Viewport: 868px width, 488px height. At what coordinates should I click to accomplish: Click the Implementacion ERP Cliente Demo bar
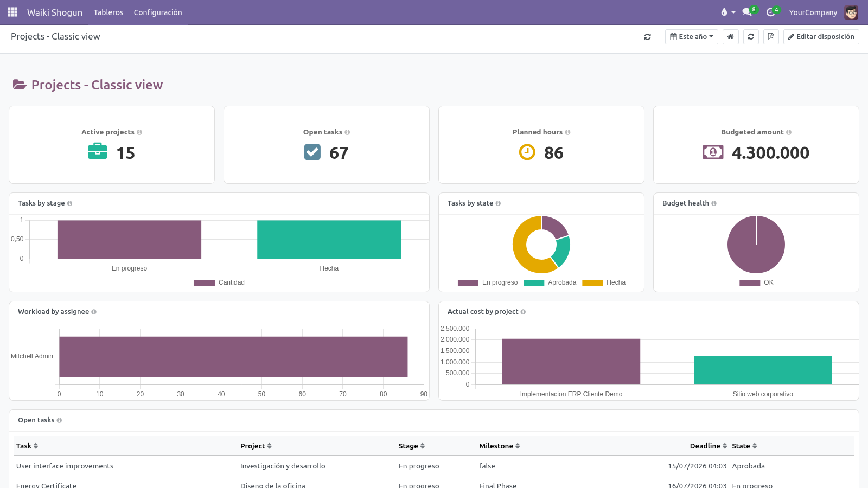571,362
